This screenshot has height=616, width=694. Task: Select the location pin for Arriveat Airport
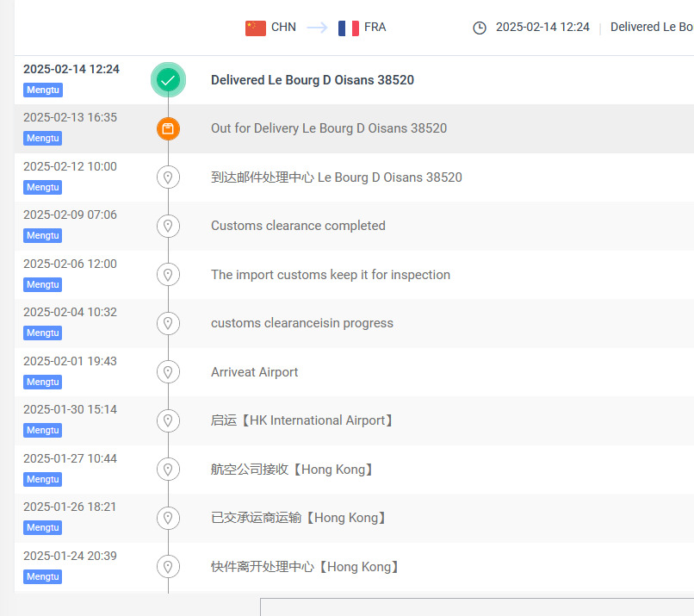(x=168, y=372)
